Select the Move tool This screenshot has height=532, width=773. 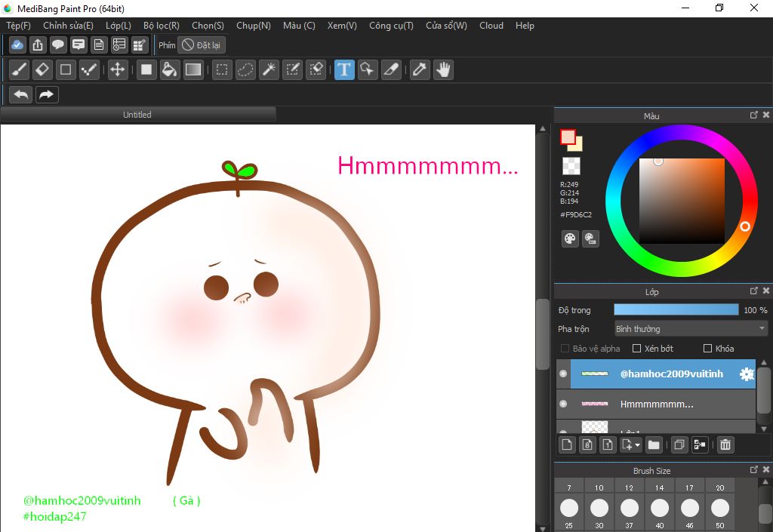pos(117,69)
